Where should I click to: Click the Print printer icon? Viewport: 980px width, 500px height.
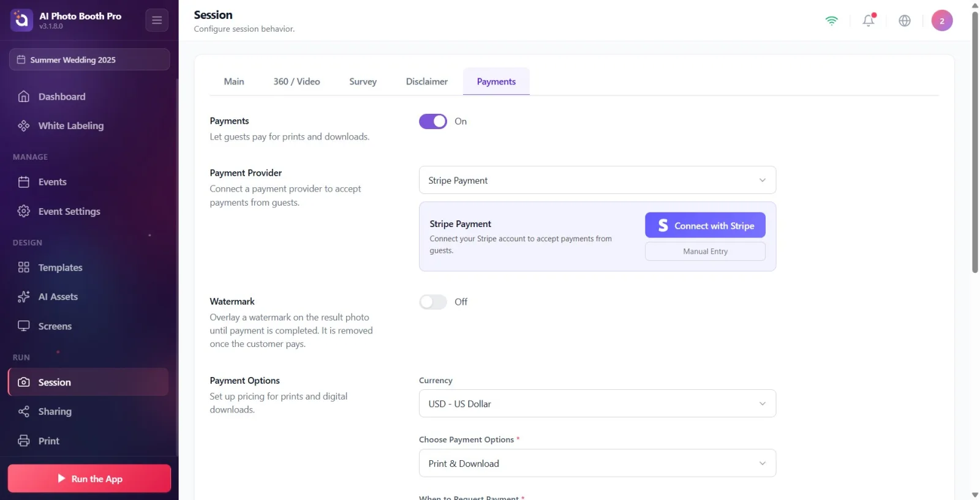[x=24, y=441]
